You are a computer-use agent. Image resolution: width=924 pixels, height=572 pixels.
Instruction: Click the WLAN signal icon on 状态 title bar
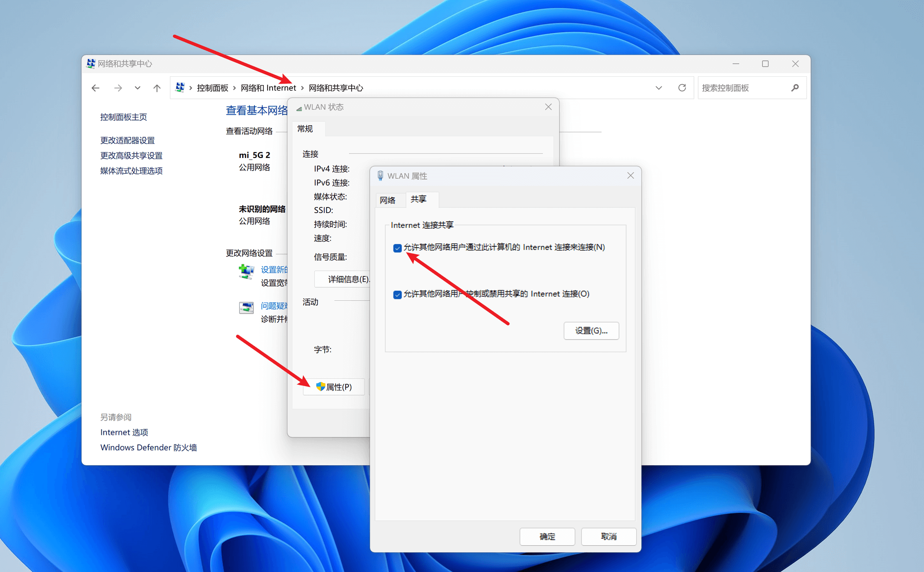click(298, 107)
